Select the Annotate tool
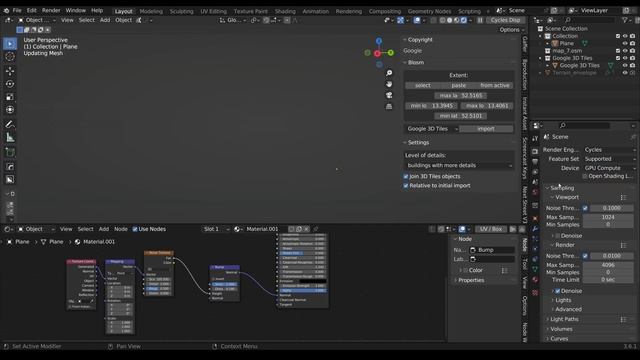This screenshot has width=640, height=360. pos(10,124)
